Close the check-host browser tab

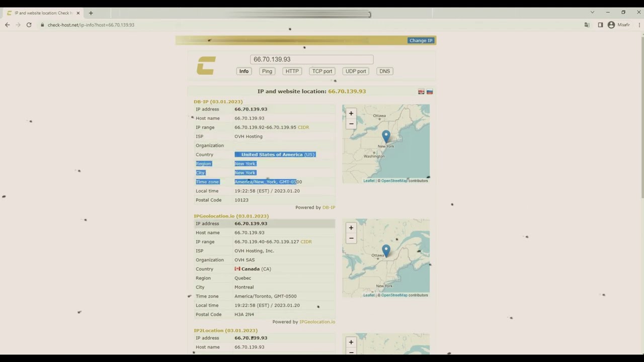pos(78,13)
